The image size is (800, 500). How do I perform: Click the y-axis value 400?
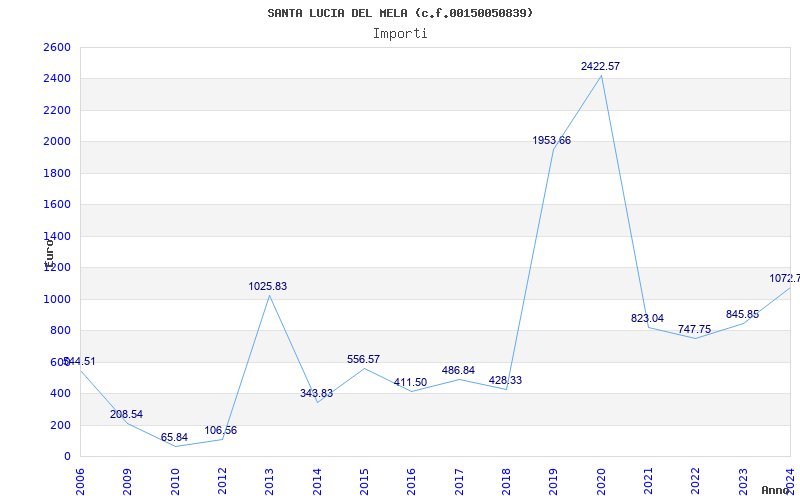point(60,394)
